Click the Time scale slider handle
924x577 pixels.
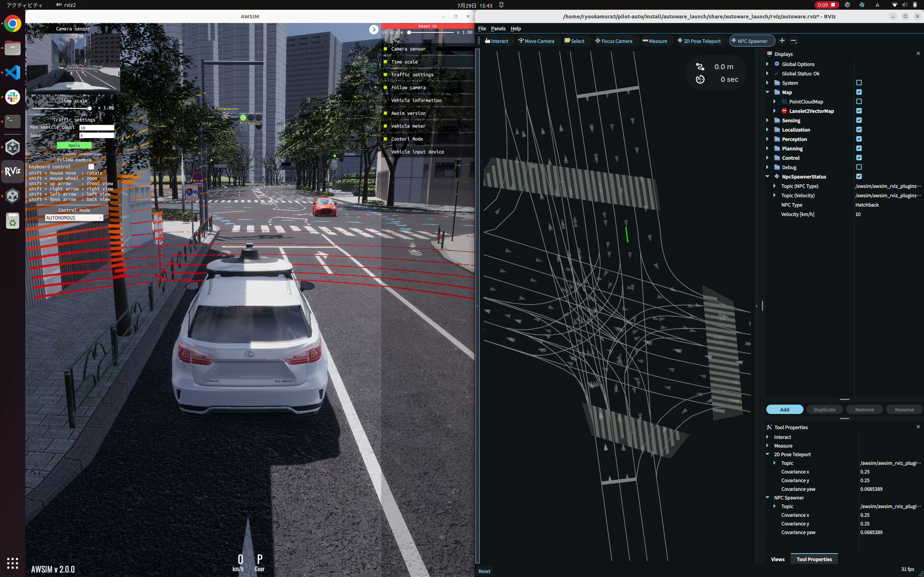tap(90, 108)
